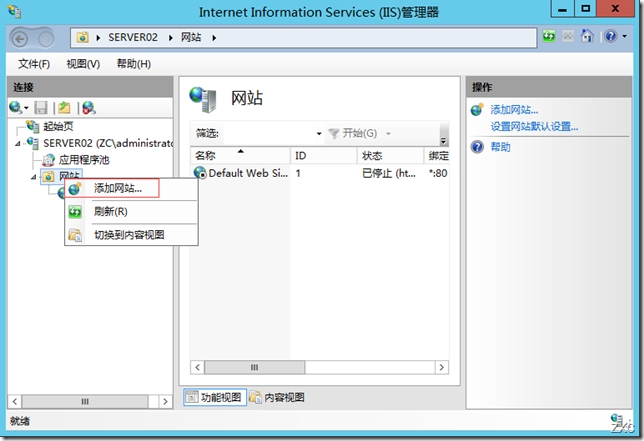644x441 pixels.
Task: Click the delete connection icon in 连接 toolbar
Action: point(88,108)
